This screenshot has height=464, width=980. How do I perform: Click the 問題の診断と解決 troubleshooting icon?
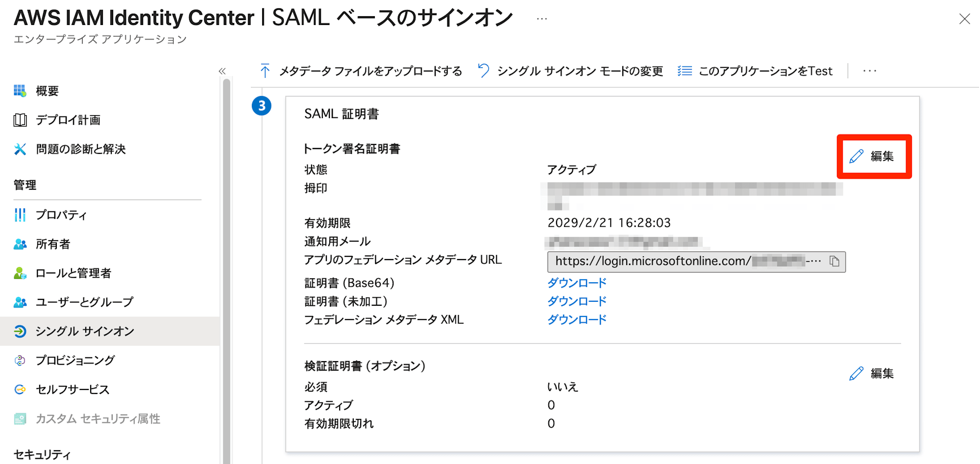[20, 149]
